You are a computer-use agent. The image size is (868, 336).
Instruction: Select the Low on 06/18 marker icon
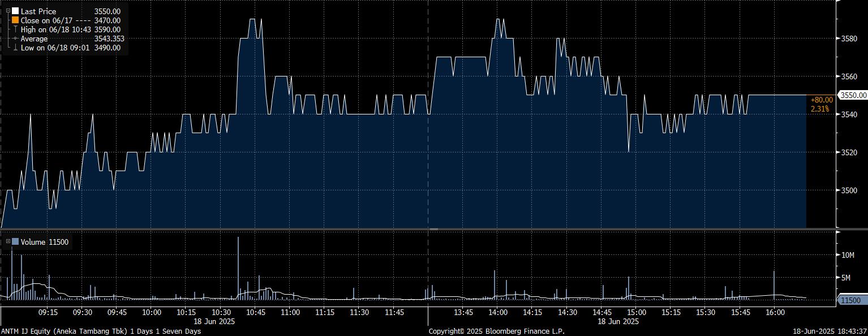(15, 48)
